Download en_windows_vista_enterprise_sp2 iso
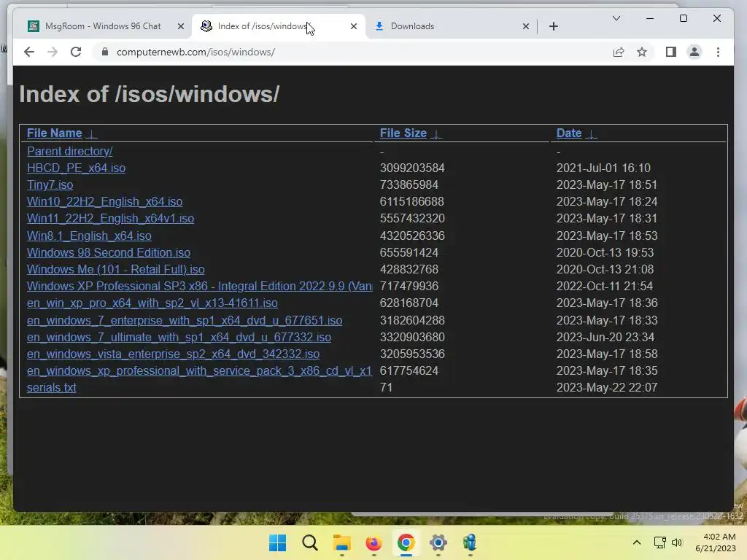The height and width of the screenshot is (560, 747). point(173,354)
